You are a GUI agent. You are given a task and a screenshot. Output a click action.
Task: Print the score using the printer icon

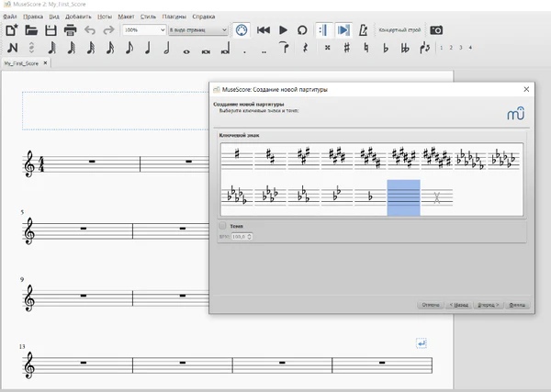pos(70,30)
